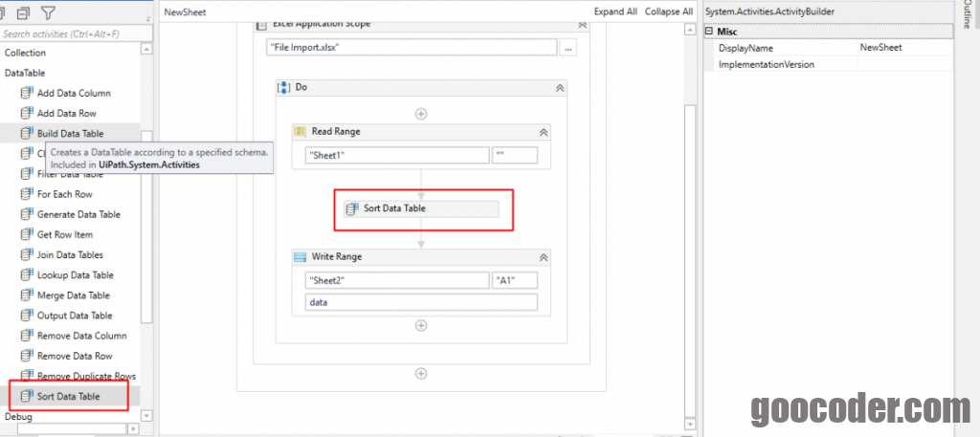Open the Outline side tab
The height and width of the screenshot is (437, 980).
point(967,15)
